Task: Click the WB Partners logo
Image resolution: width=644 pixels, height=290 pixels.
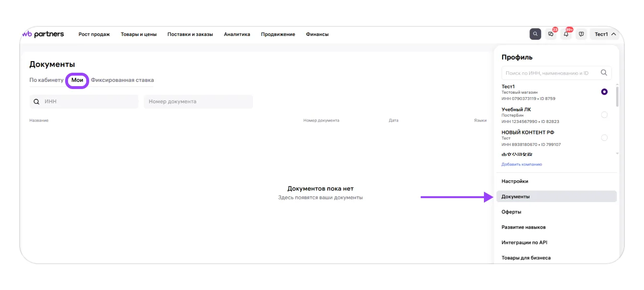Action: pos(43,34)
